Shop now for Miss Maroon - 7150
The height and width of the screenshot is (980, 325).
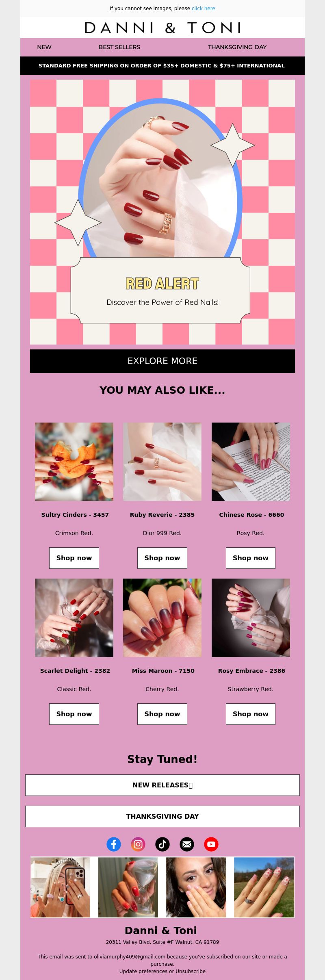(162, 714)
